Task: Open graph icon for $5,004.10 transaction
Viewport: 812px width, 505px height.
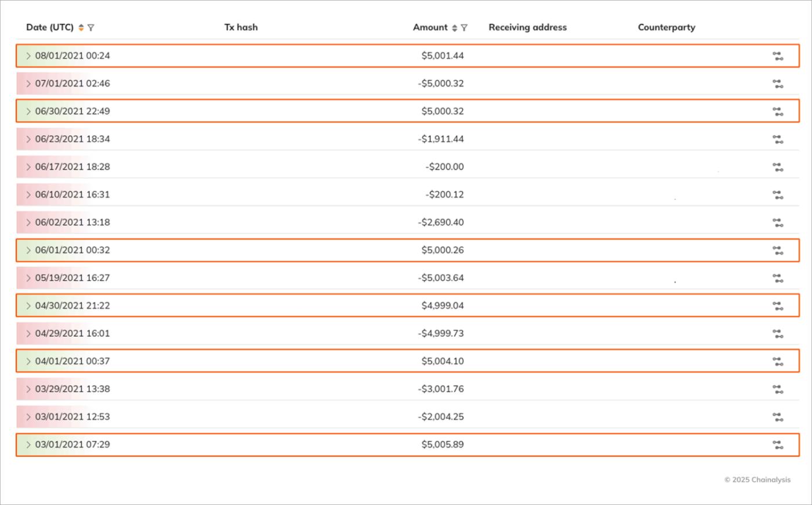Action: click(x=778, y=362)
